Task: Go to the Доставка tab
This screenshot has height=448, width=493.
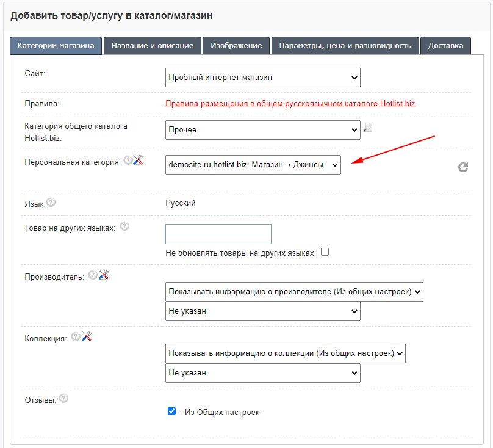Action: 445,46
